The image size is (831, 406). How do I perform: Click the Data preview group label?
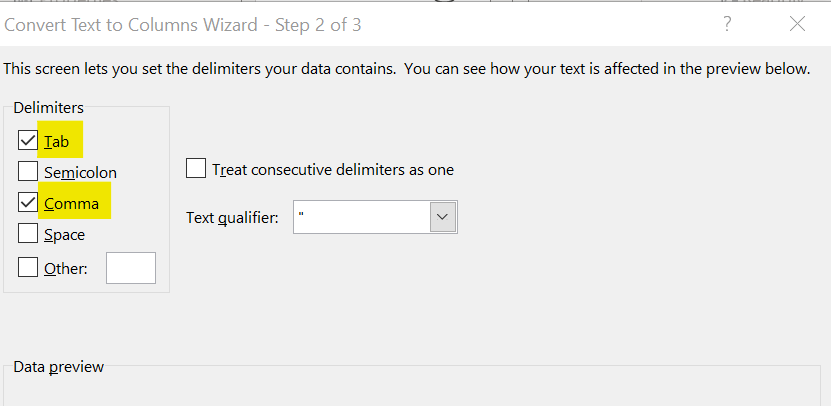58,367
